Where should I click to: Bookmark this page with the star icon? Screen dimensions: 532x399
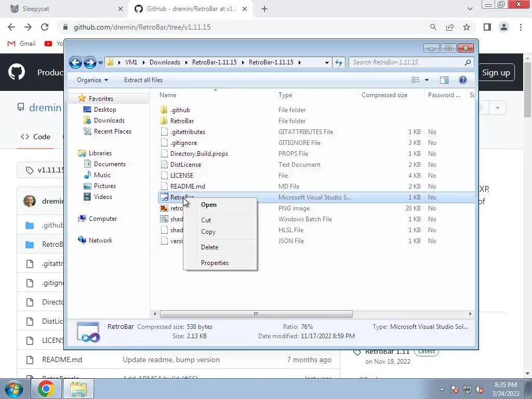[467, 27]
